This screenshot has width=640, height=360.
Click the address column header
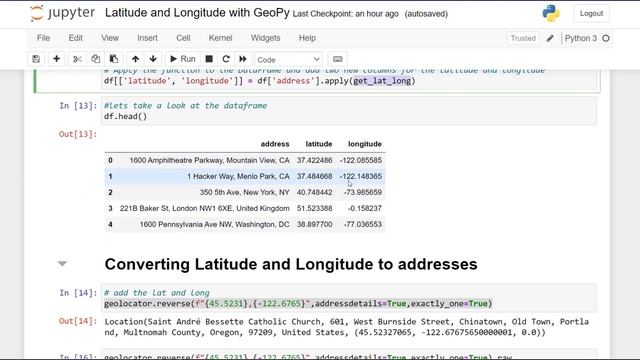click(275, 144)
